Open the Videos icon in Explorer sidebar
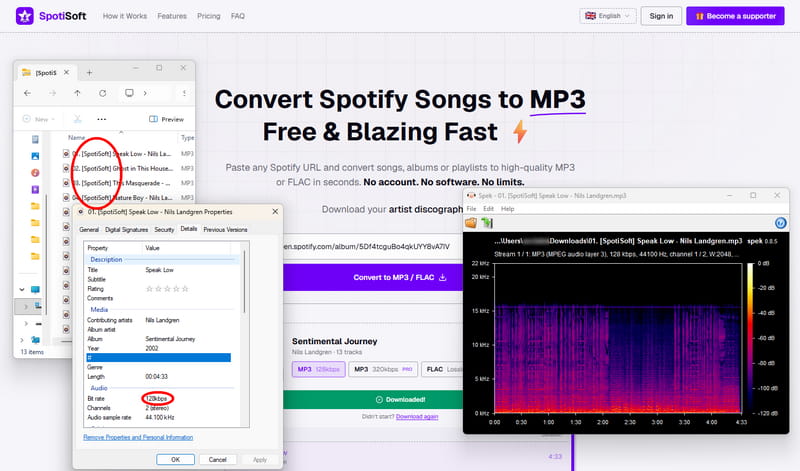Screen dimensions: 800x471 (35, 189)
